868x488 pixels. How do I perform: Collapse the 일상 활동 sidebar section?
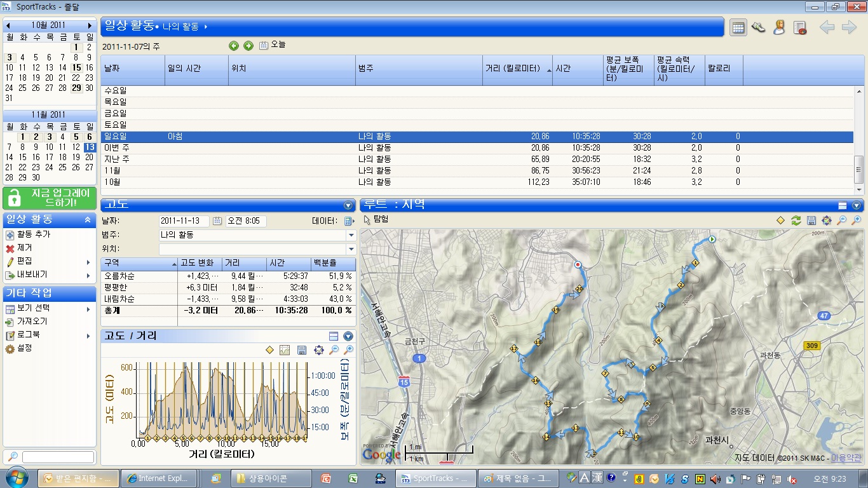[x=88, y=219]
